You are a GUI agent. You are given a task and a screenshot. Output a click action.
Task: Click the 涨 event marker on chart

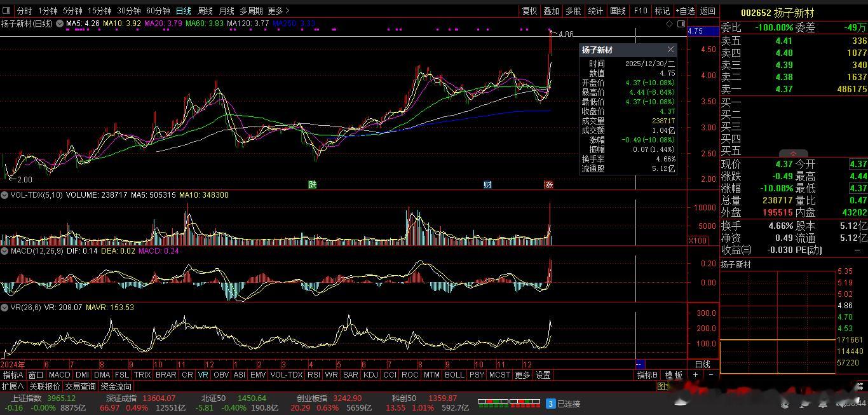(x=549, y=184)
